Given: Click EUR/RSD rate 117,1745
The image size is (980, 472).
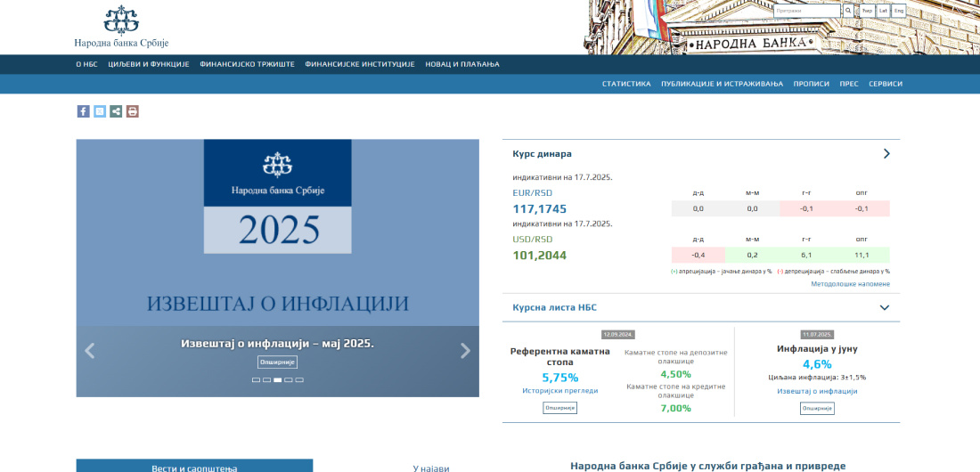Looking at the screenshot, I should [x=540, y=209].
